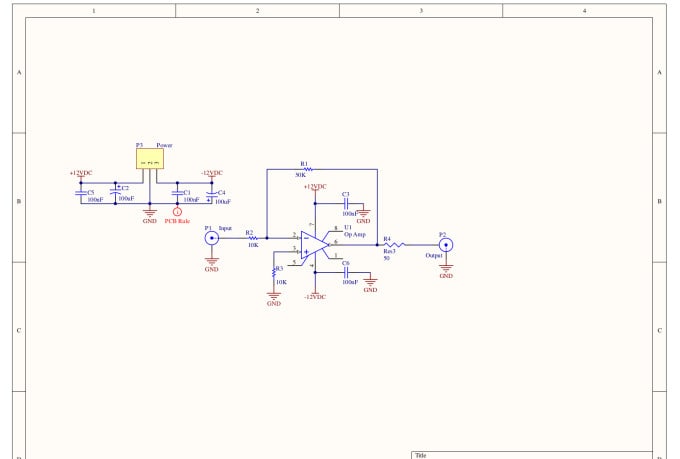Click the ground symbol beside capacitor C6
This screenshot has width=680, height=459.
370,282
